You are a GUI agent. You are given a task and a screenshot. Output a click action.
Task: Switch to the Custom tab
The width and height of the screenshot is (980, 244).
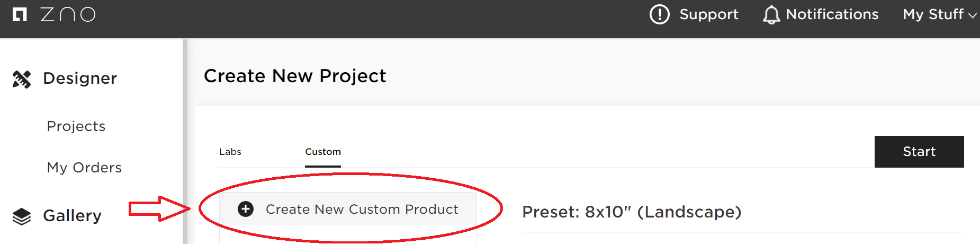323,152
